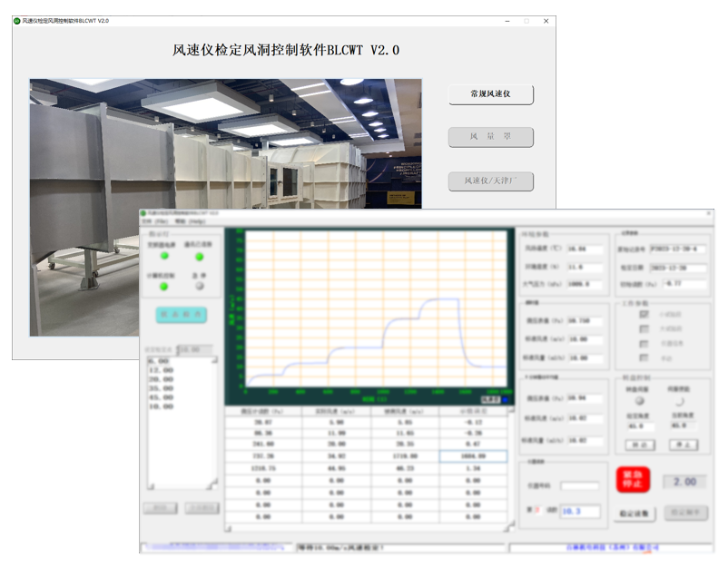Screen dimensions: 728x567
Task: Click the cyan start test button
Action: (x=181, y=315)
